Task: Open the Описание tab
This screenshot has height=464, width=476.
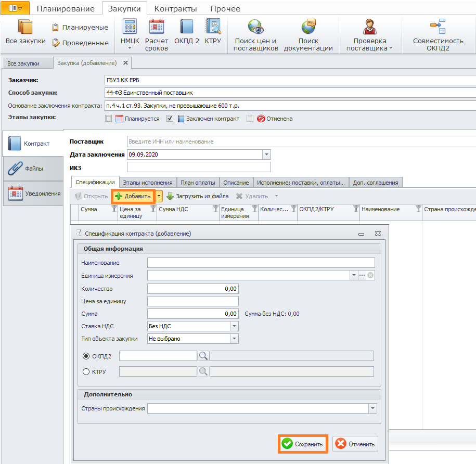Action: (x=236, y=183)
